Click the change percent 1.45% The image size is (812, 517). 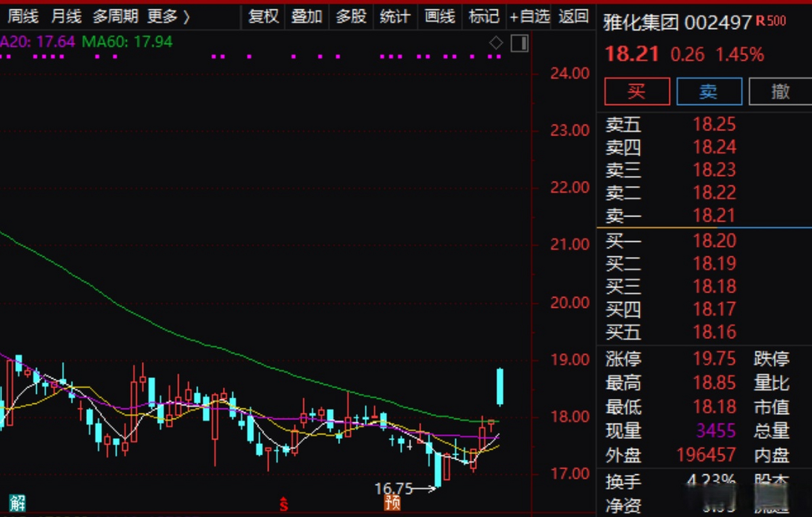pyautogui.click(x=740, y=54)
